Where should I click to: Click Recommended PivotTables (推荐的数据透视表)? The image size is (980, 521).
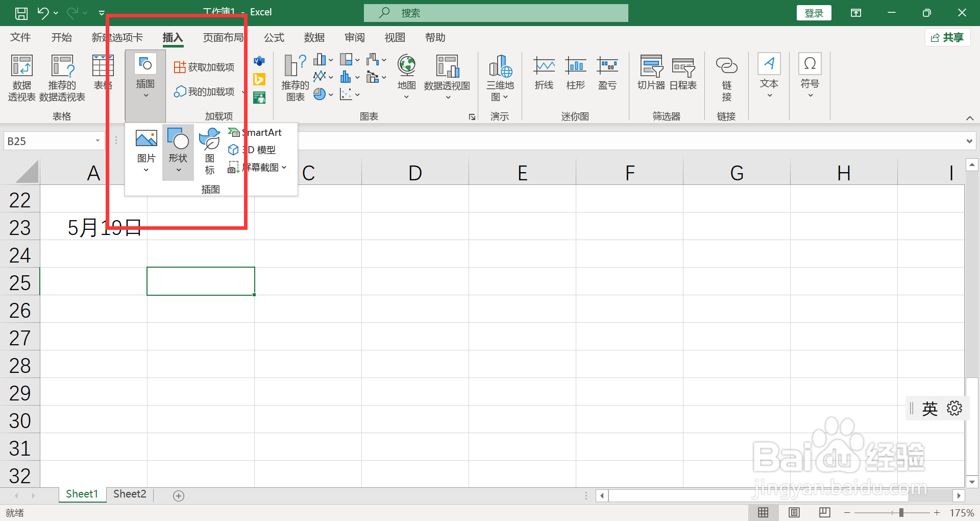point(62,78)
